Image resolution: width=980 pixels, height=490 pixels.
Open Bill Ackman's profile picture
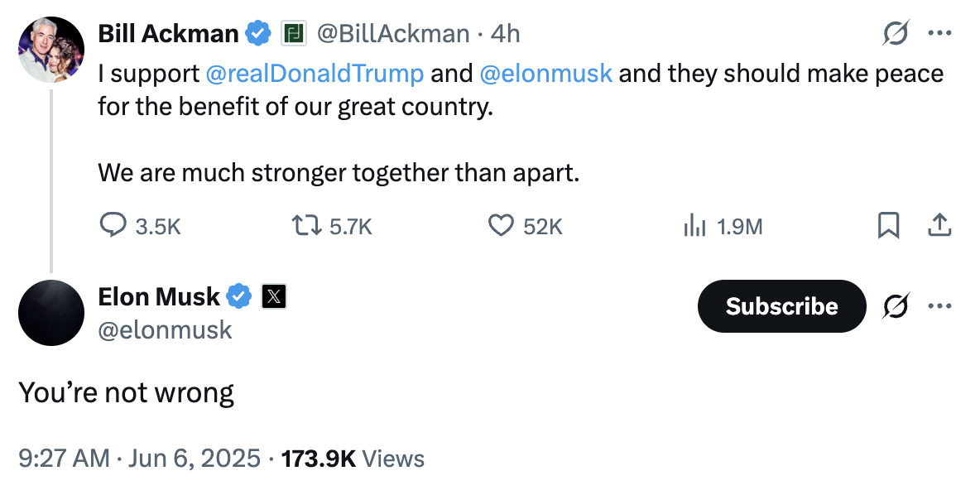[x=51, y=50]
